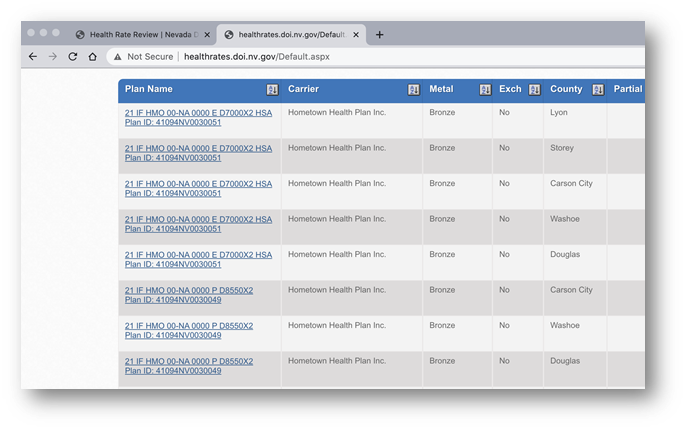687x431 pixels.
Task: Reload the page with refresh icon
Action: [x=73, y=57]
